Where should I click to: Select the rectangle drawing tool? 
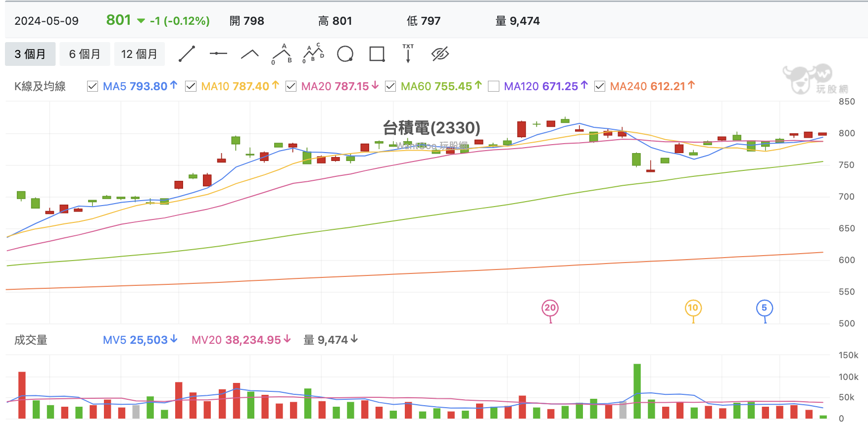(377, 54)
